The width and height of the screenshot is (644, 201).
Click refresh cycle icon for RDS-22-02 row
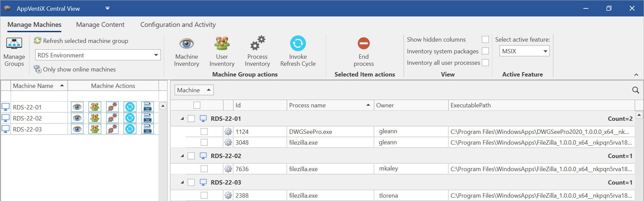pos(130,118)
